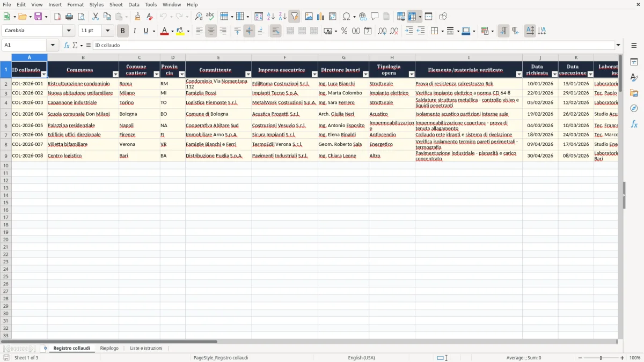Define the print area

401,17
